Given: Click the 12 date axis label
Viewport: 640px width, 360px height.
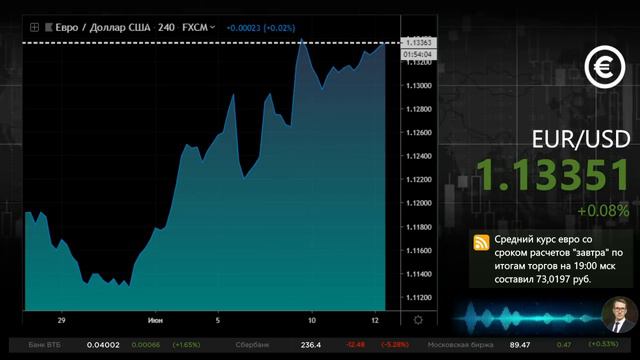Looking at the screenshot, I should [375, 320].
